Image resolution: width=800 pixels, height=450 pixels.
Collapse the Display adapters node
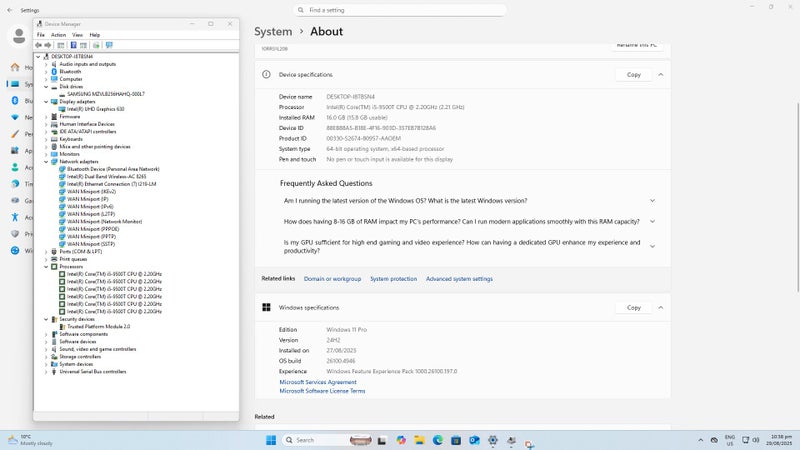coord(46,102)
